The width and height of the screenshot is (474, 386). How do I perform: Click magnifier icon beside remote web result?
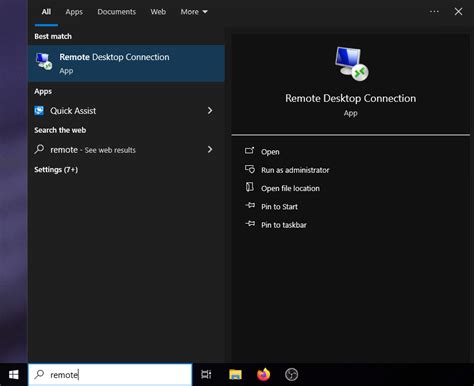pyautogui.click(x=39, y=149)
